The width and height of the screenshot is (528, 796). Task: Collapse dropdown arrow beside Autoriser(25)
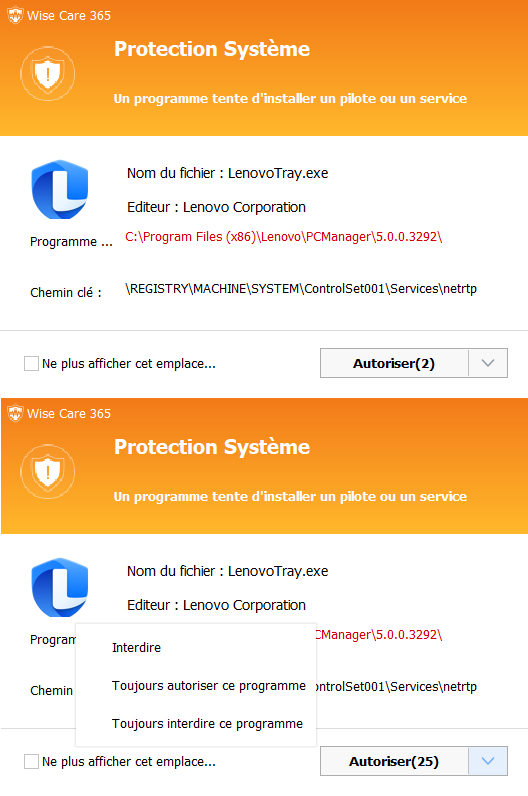[488, 761]
